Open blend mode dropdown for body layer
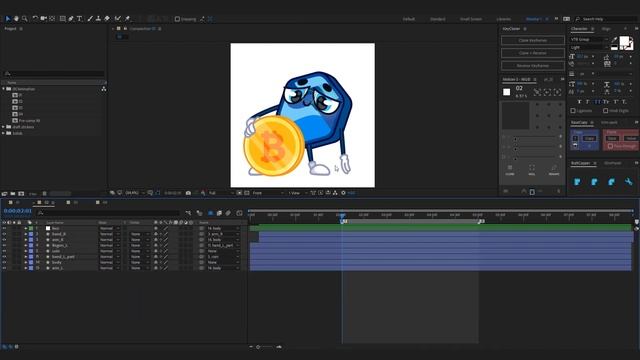The height and width of the screenshot is (360, 640). (x=109, y=262)
